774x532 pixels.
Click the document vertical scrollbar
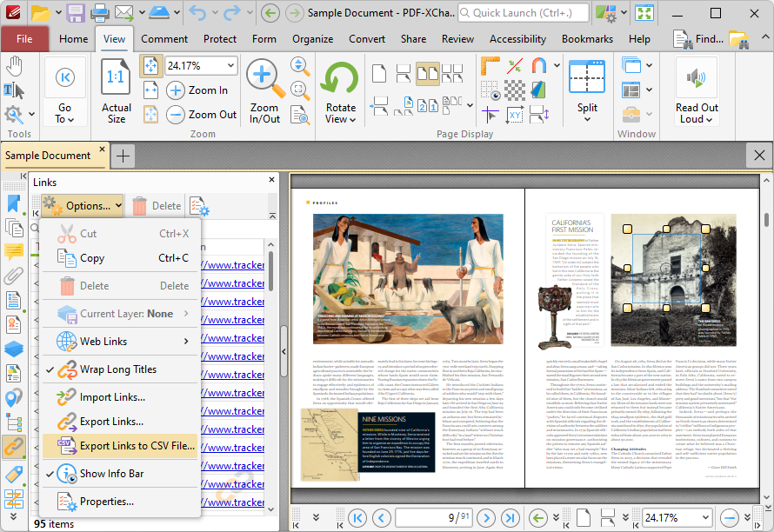point(766,220)
